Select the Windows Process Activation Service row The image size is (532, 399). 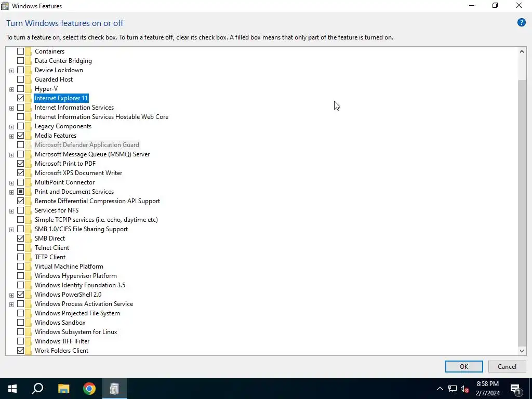coord(84,303)
